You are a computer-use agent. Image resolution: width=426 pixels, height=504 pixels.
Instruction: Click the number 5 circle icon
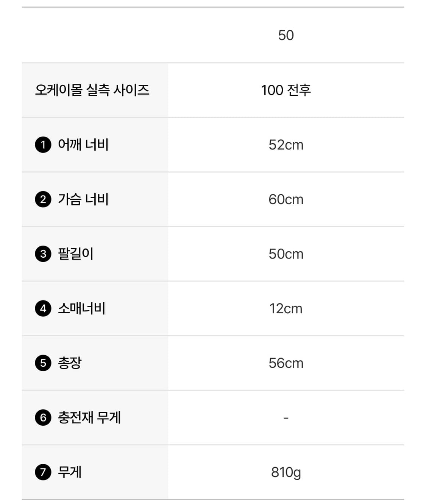[43, 363]
